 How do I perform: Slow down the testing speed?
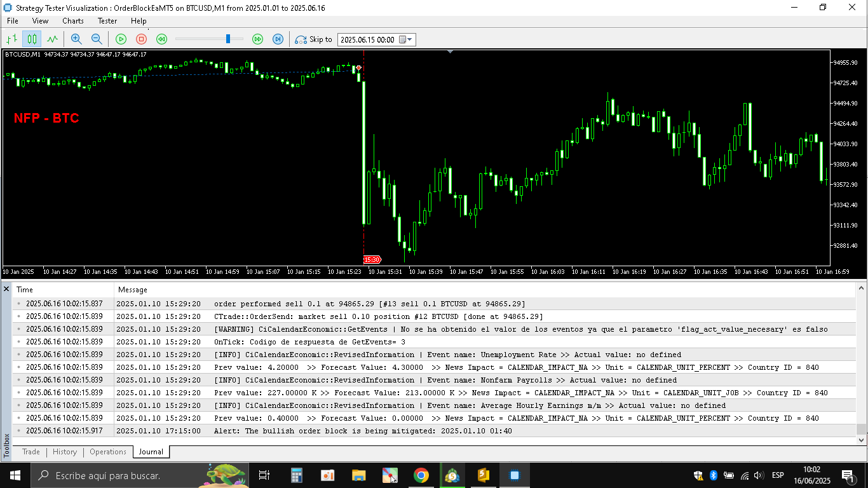click(161, 39)
